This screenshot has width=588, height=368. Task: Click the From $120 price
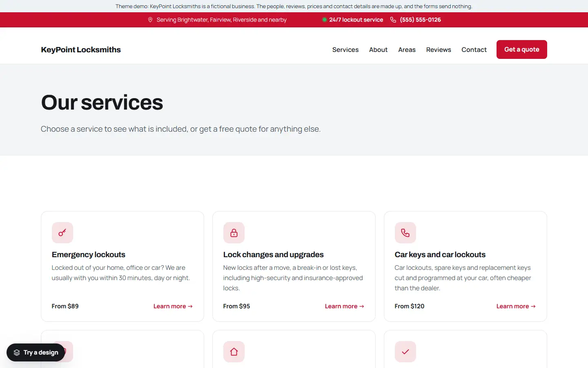tap(410, 306)
